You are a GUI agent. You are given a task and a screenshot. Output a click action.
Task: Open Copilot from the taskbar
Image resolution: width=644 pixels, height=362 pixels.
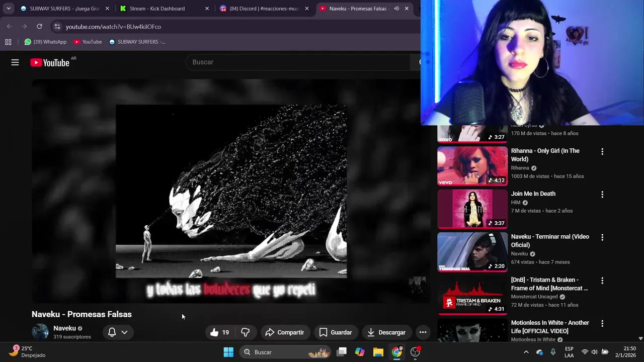(360, 352)
